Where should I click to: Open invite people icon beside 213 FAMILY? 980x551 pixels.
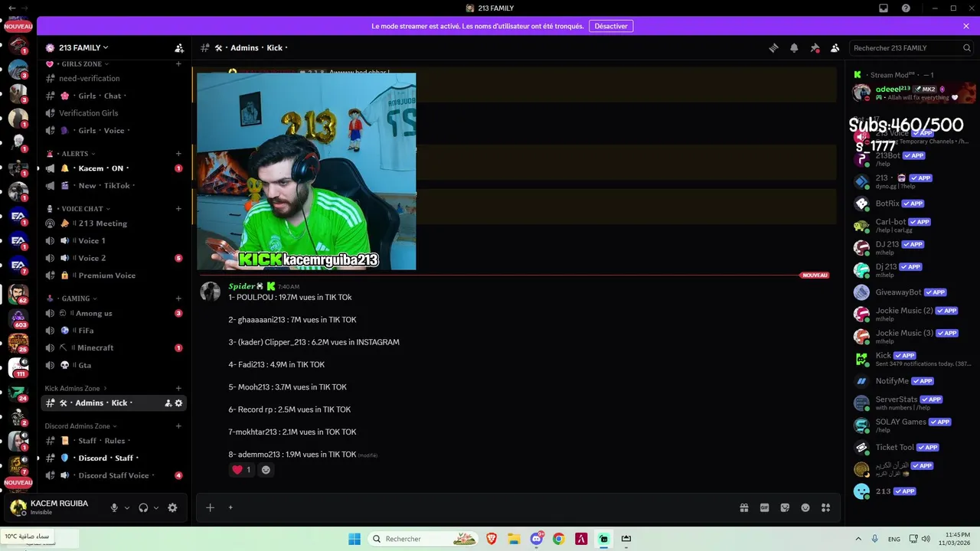179,47
